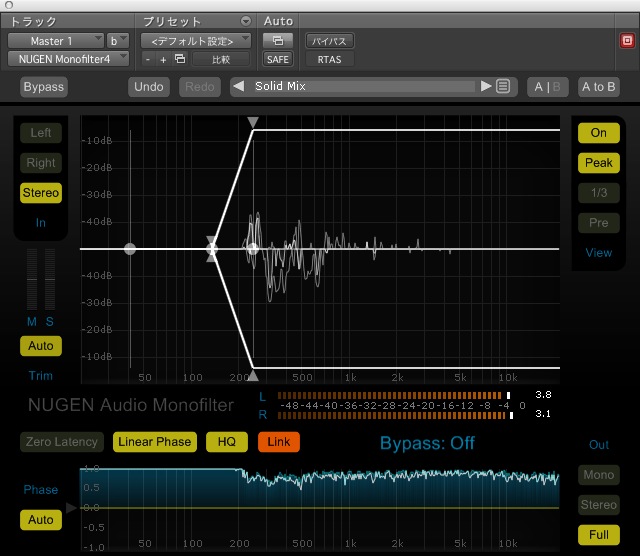
Task: Open the NUGEN Monofilter4 plug-in selector
Action: click(68, 59)
